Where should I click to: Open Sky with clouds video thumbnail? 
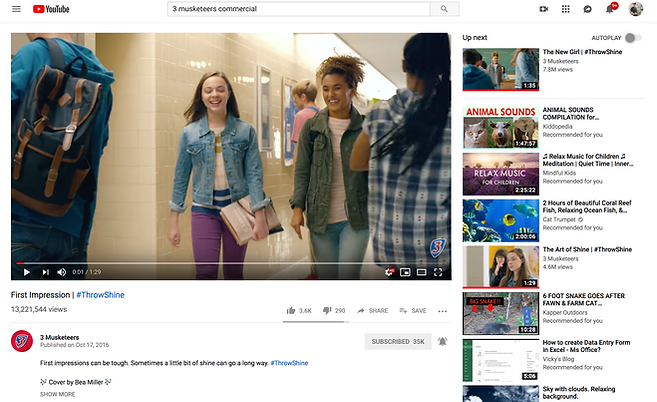[501, 394]
